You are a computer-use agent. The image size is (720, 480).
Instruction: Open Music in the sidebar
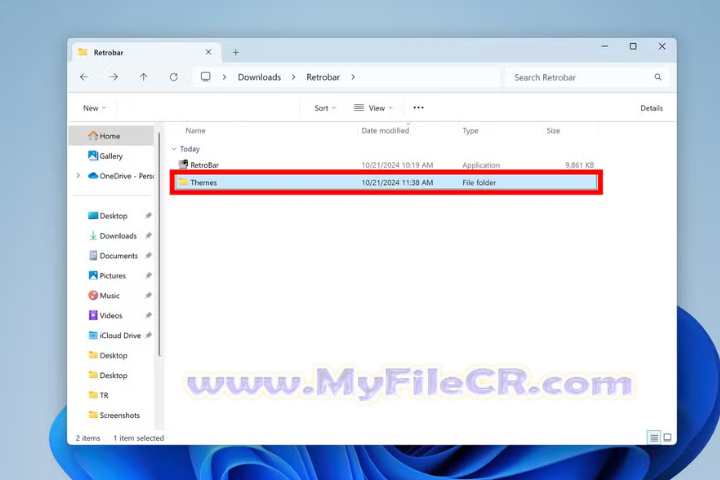click(104, 296)
